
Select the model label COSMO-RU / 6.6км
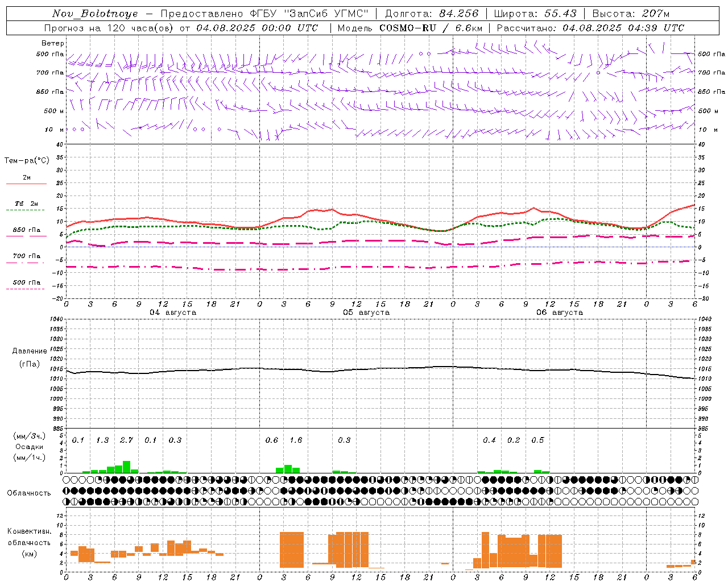click(x=431, y=28)
